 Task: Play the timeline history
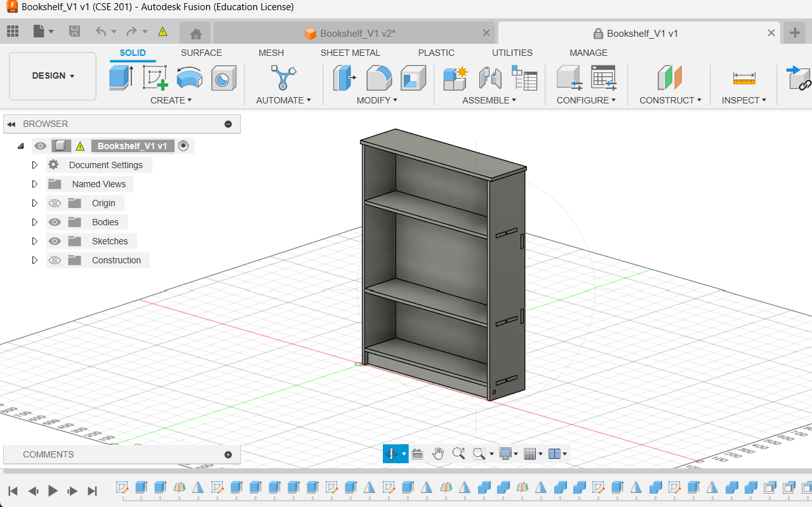pos(53,491)
